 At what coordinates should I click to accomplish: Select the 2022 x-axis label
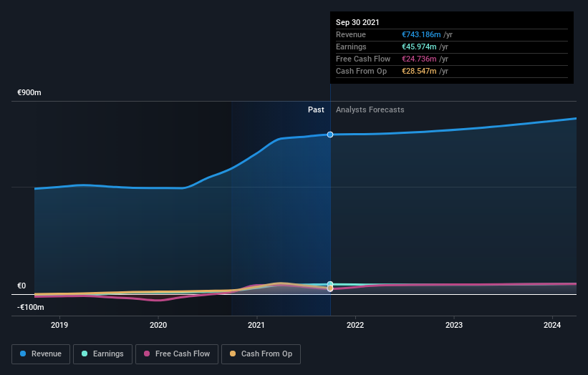[355, 325]
